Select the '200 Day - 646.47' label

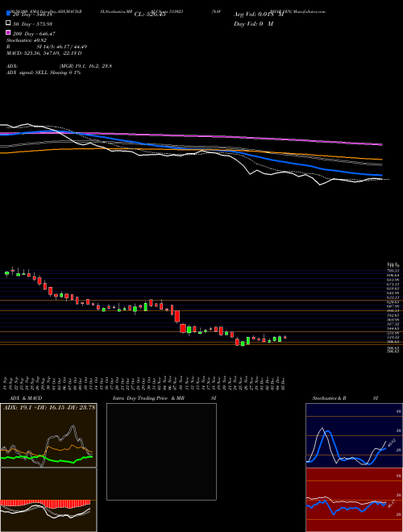point(35,34)
